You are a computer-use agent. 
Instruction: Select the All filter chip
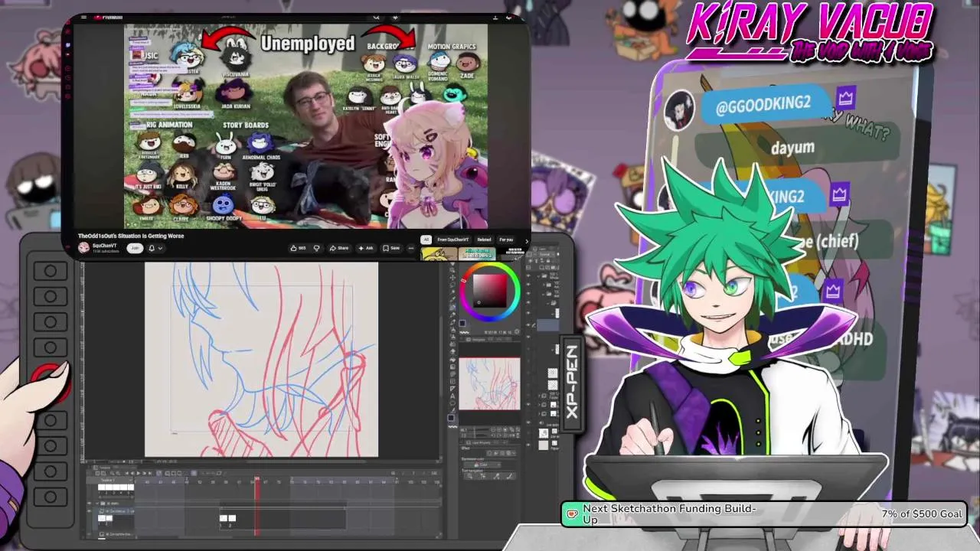click(x=426, y=240)
